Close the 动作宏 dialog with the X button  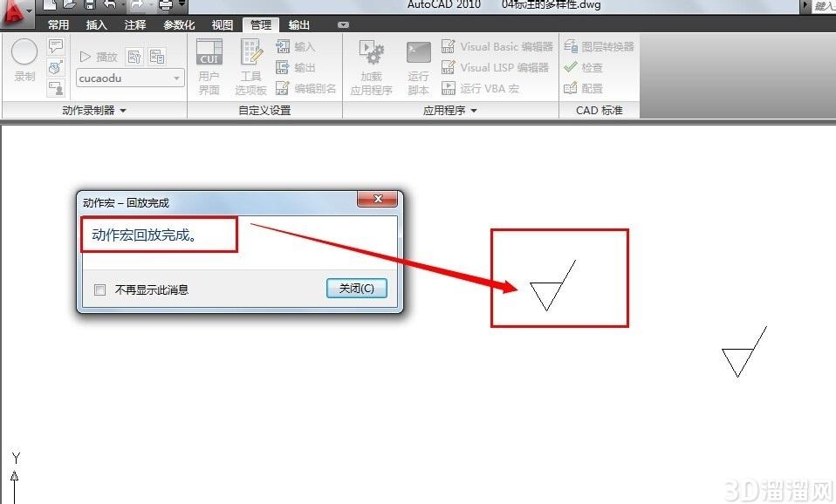click(378, 199)
